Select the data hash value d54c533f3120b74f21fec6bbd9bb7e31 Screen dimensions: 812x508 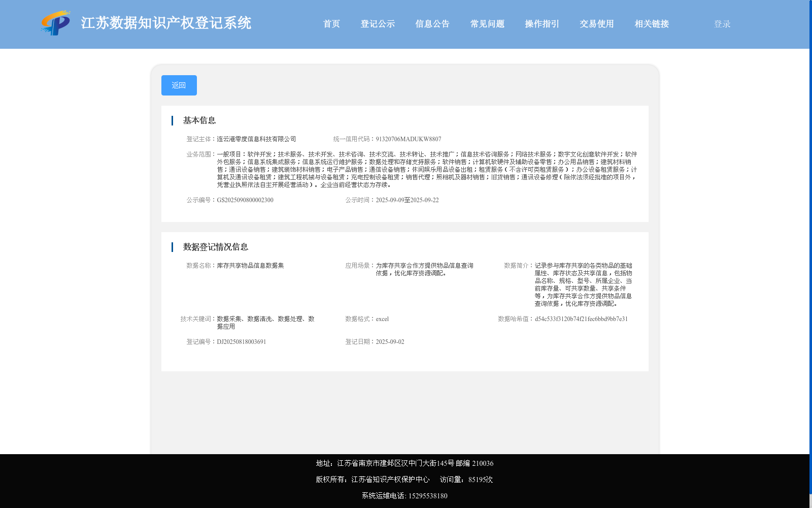[581, 319]
